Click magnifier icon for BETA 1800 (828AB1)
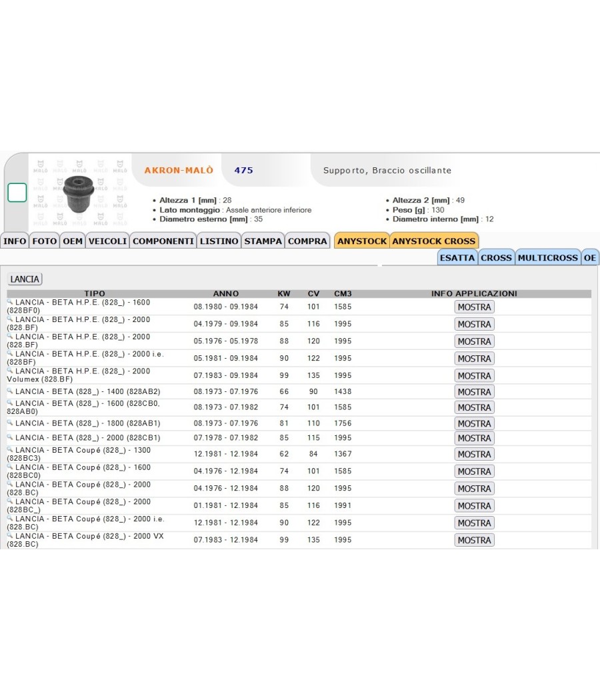 click(x=10, y=423)
